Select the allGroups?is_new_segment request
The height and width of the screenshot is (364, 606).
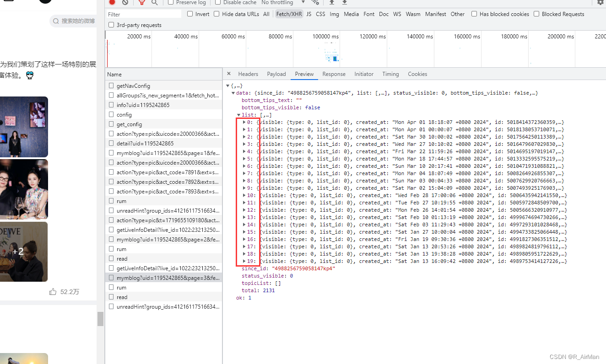point(164,95)
